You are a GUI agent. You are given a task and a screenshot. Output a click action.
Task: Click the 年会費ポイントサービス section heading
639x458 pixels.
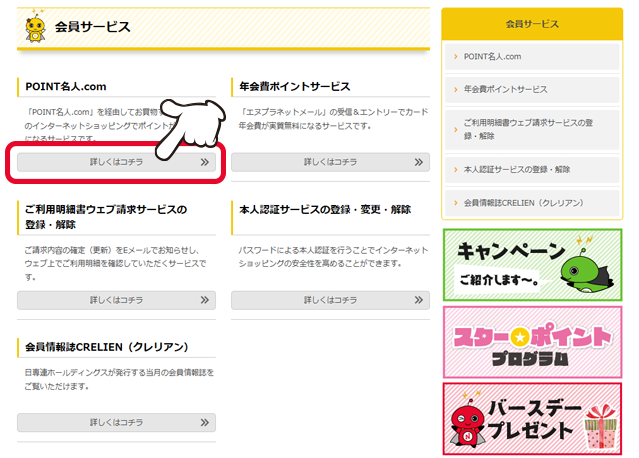(295, 86)
